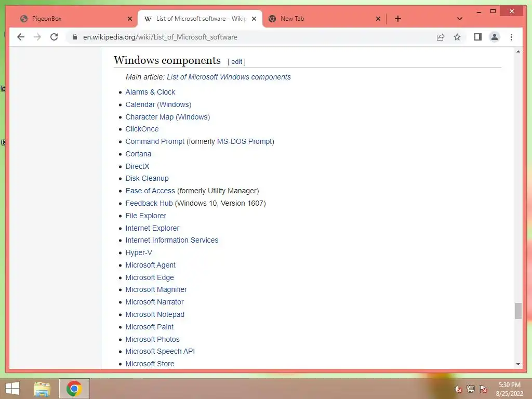
Task: Open the Disk Cleanup link
Action: pos(147,179)
